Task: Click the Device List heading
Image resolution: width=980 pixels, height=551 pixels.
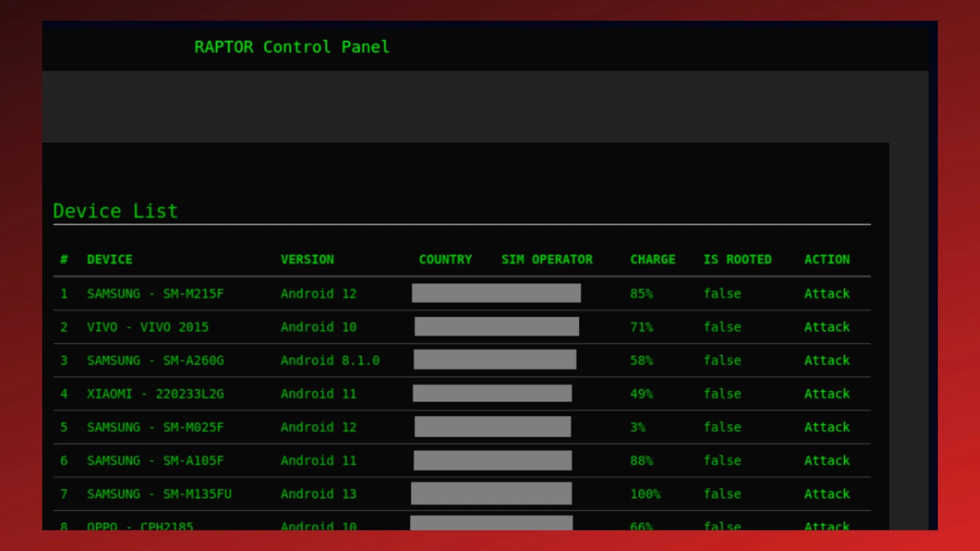Action: point(115,211)
